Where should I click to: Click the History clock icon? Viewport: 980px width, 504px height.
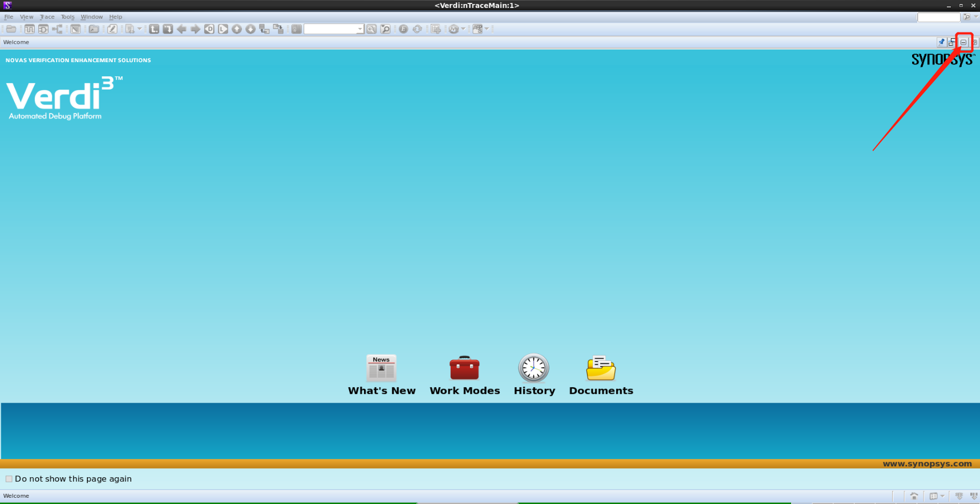click(x=533, y=368)
